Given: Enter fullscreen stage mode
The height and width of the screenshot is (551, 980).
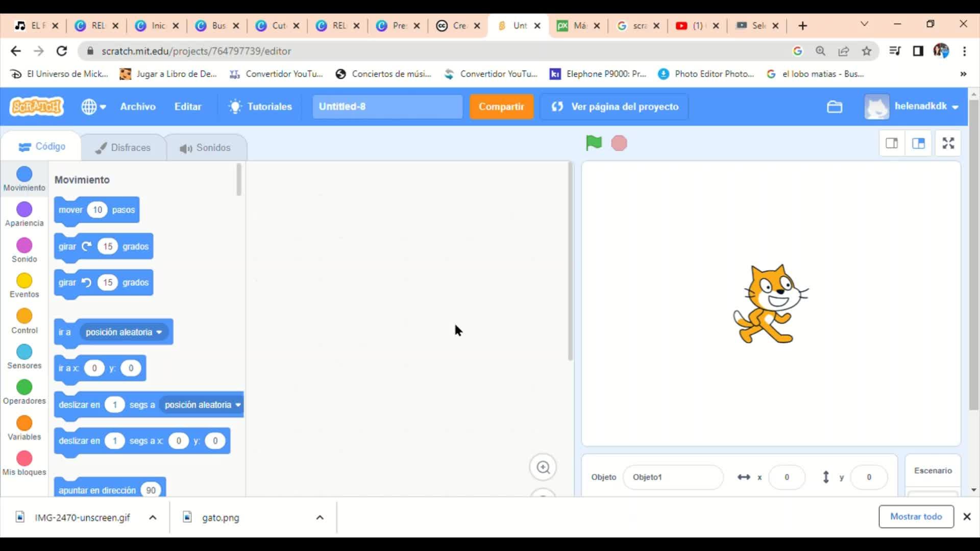Looking at the screenshot, I should tap(948, 143).
